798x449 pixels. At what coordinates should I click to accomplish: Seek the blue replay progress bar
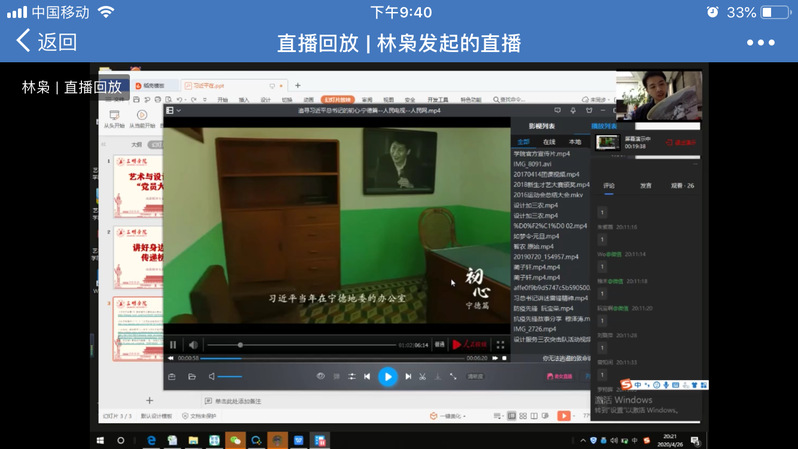point(332,358)
